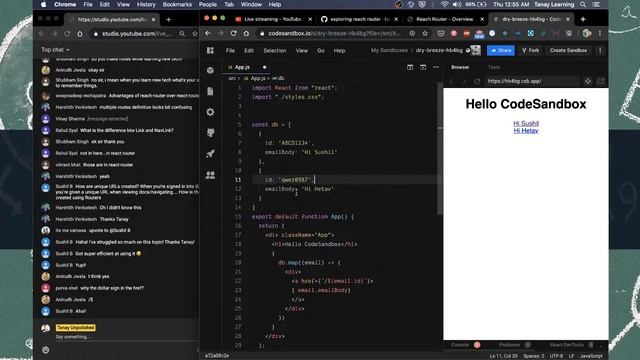
Task: Open editor more options ellipsis
Action: [x=436, y=67]
